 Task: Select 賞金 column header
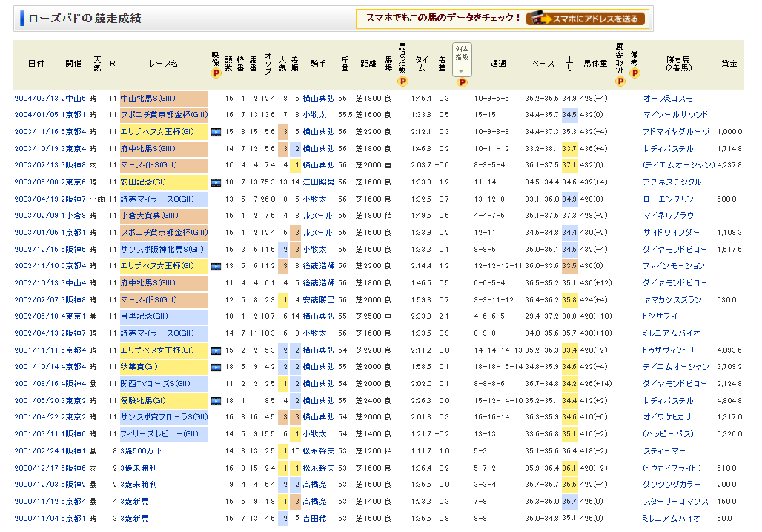tap(729, 64)
